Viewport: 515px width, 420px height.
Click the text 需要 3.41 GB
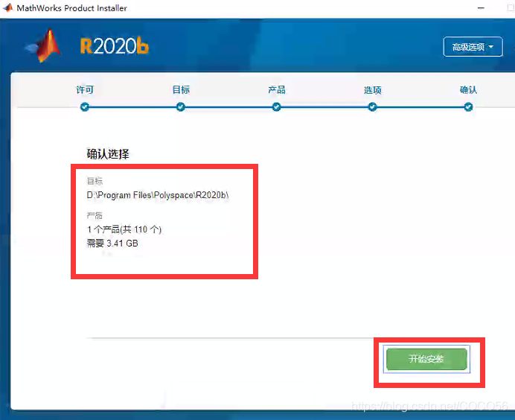tap(112, 244)
